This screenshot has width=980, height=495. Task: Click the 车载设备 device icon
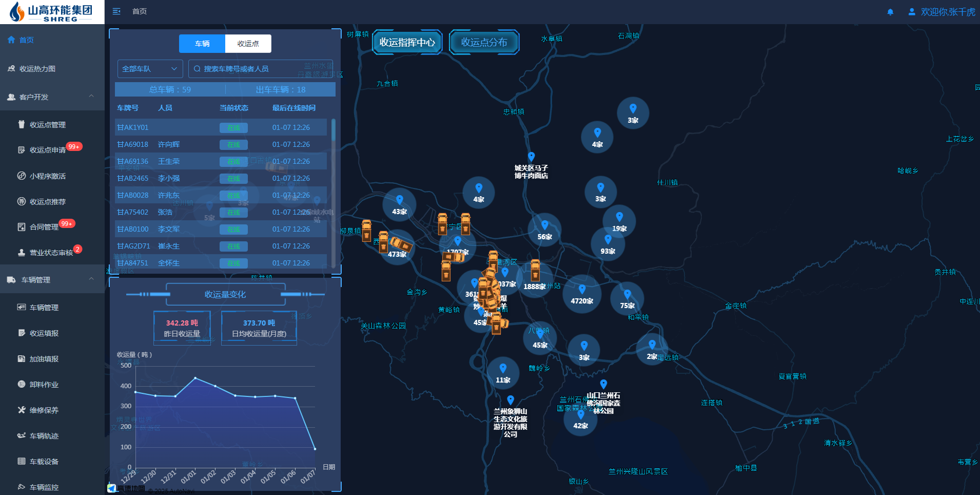[22, 461]
